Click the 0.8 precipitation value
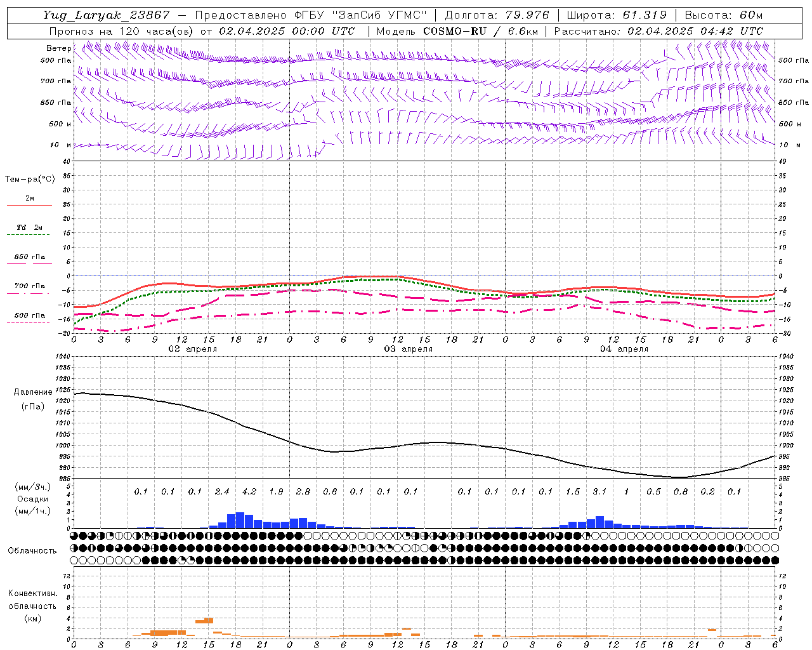812x650 pixels. [681, 492]
